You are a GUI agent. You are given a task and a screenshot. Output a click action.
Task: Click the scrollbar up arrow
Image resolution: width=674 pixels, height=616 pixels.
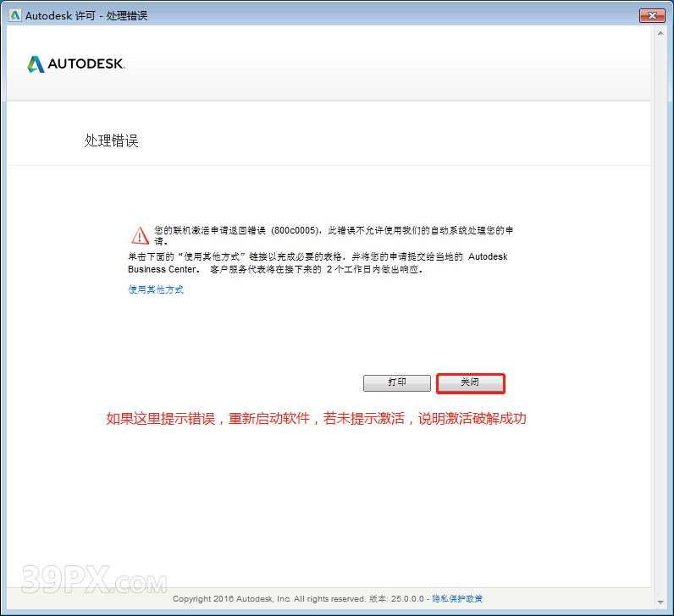(x=660, y=34)
